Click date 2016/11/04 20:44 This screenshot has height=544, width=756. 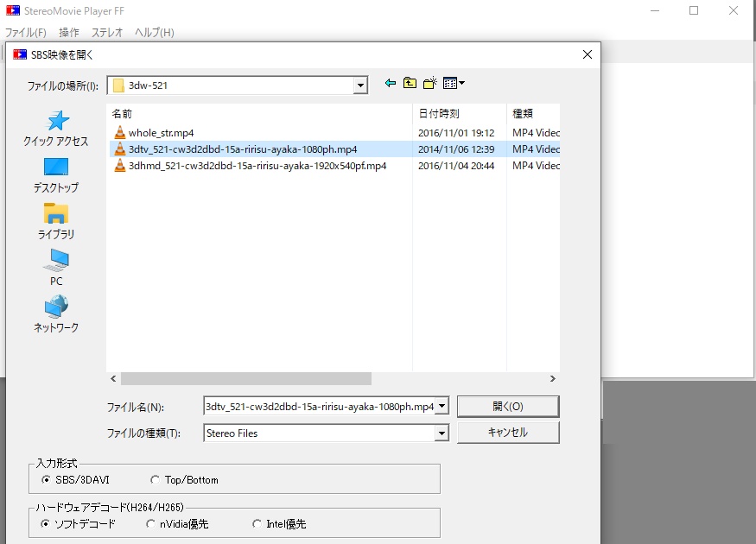(456, 165)
